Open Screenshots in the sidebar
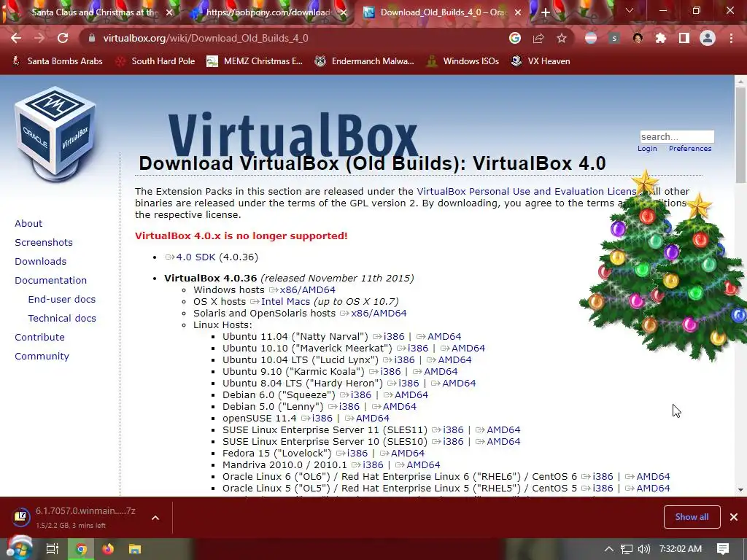Viewport: 747px width, 560px height. (44, 242)
